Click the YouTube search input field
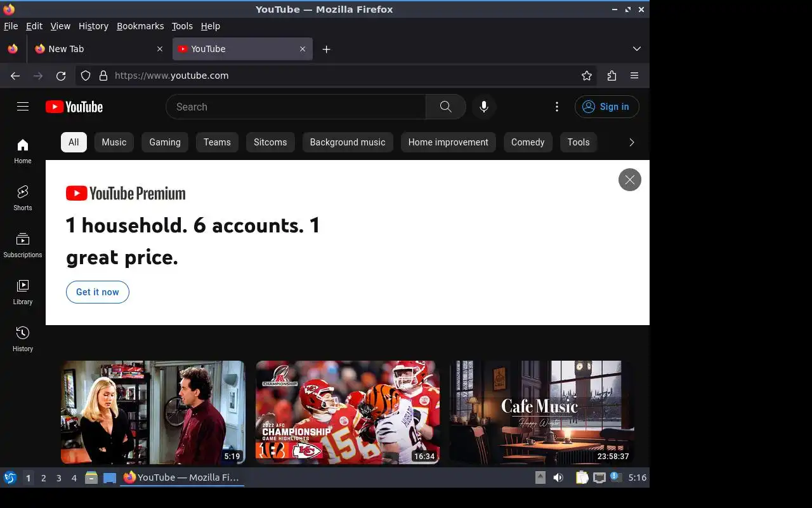 click(x=296, y=107)
